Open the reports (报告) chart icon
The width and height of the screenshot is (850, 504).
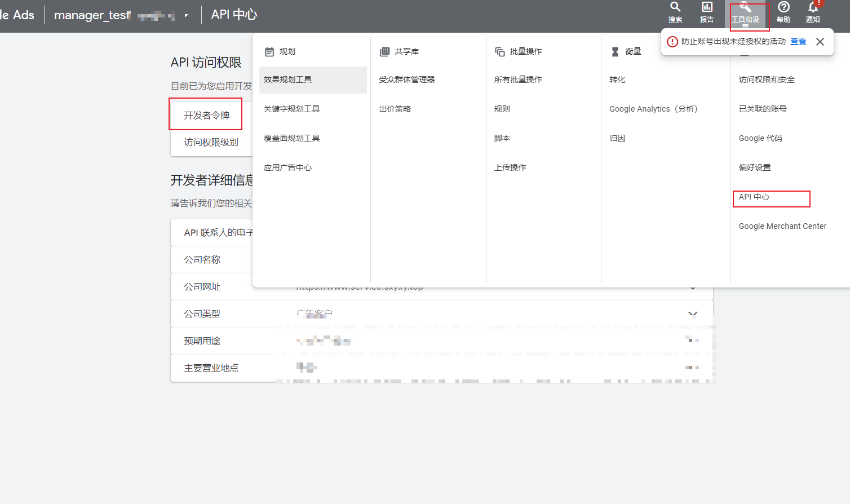pyautogui.click(x=707, y=7)
